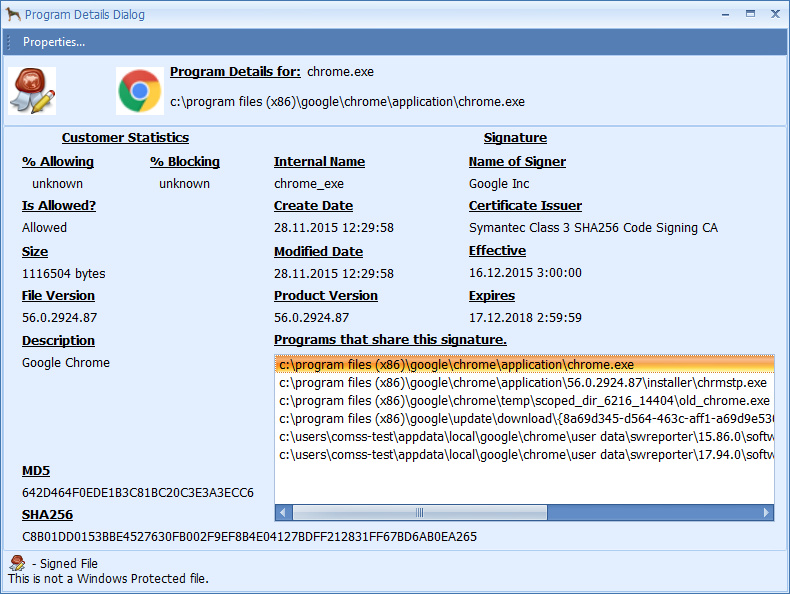
Task: Click the signed certificate seal icon
Action: click(x=31, y=91)
